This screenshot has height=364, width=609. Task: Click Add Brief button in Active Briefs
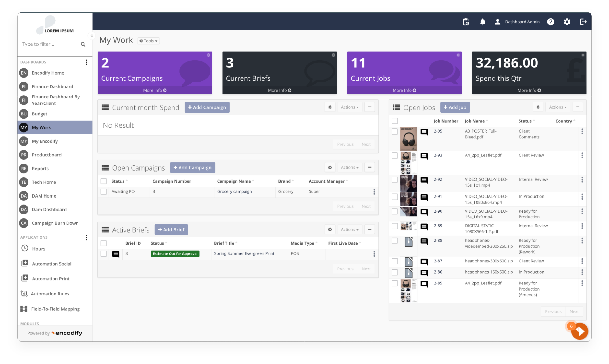coord(171,230)
